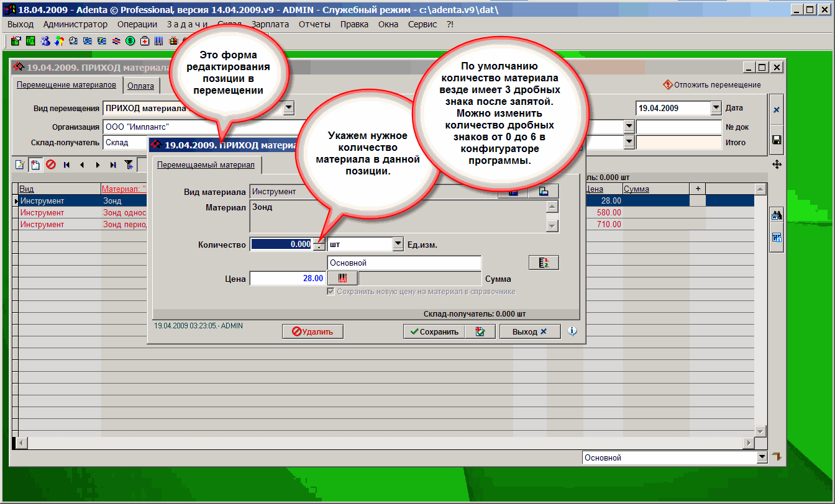Click the filter funnel icon

129,165
